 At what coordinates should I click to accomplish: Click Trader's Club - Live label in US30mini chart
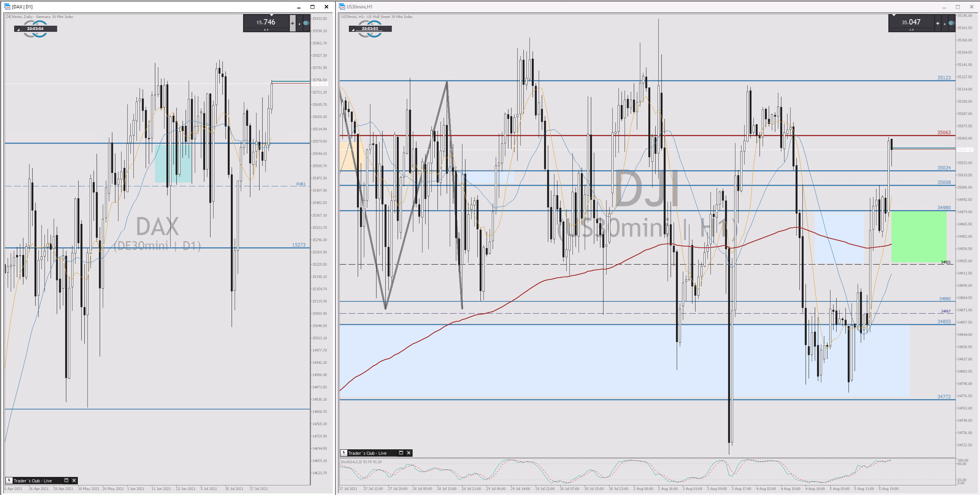coord(367,453)
